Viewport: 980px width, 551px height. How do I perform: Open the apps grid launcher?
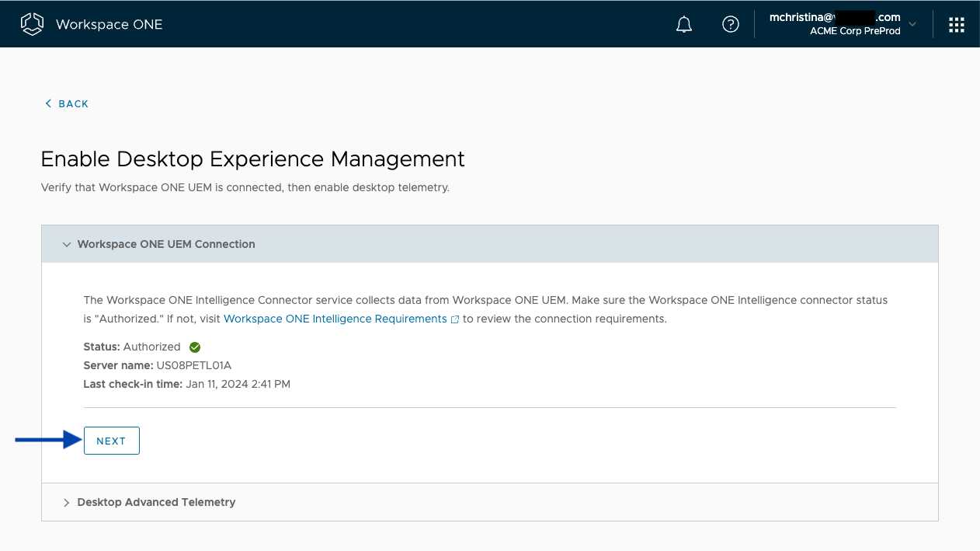956,25
